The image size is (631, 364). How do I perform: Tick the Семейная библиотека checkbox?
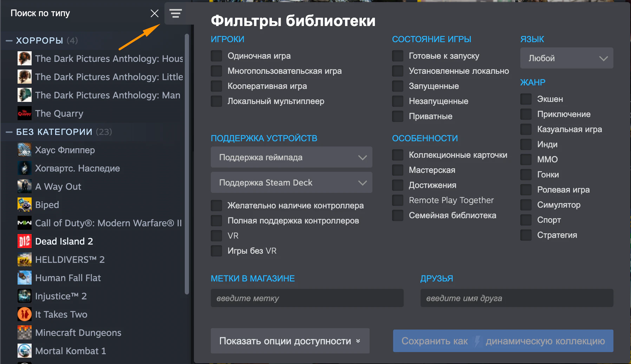398,215
